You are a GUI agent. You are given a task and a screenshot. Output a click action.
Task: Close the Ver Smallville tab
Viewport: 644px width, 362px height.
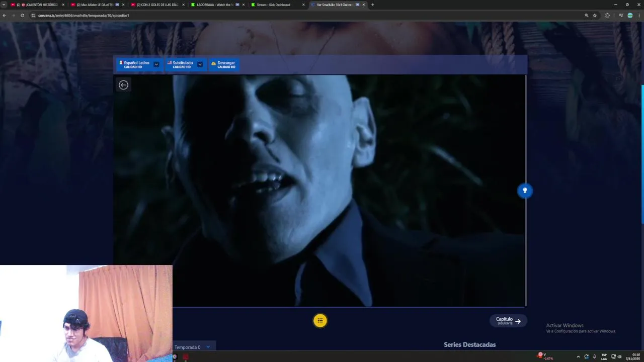(363, 5)
